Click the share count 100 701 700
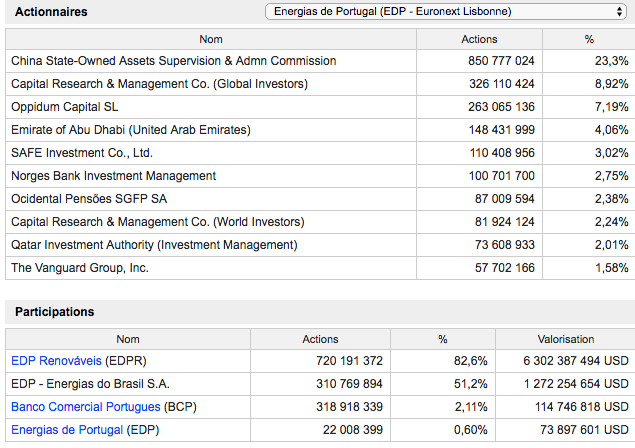Viewport: 635px width, 448px height. click(502, 176)
